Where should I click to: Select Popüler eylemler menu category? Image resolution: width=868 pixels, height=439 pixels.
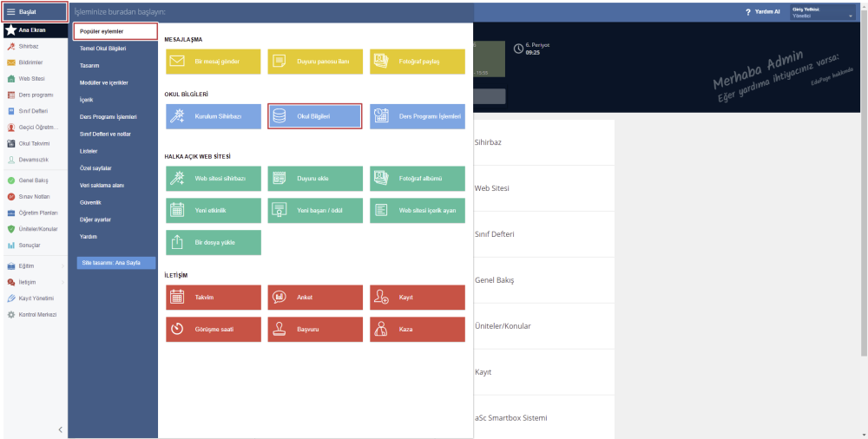(x=115, y=31)
